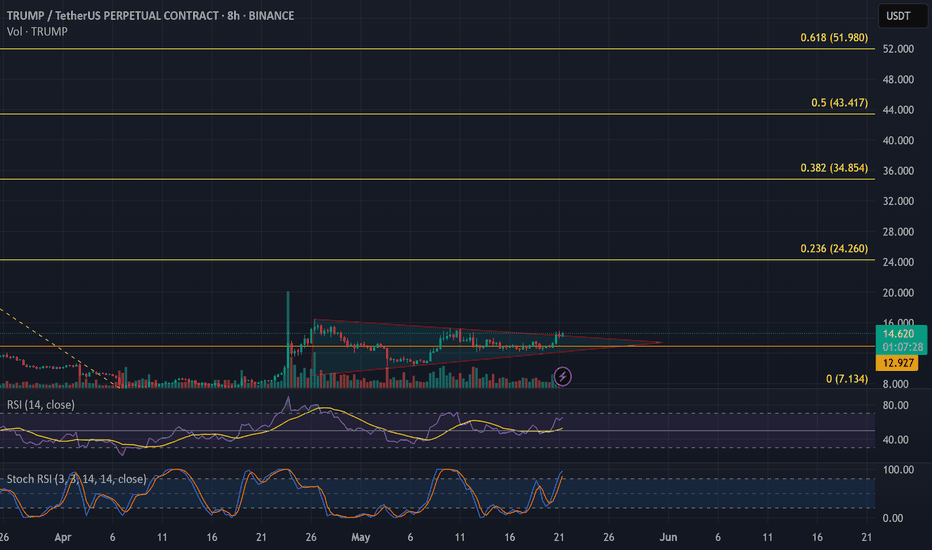
Task: Click the Jun date on time axis
Action: (668, 538)
